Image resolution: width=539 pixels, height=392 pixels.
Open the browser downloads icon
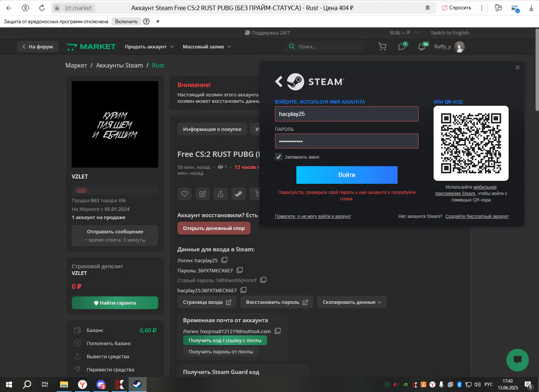531,8
